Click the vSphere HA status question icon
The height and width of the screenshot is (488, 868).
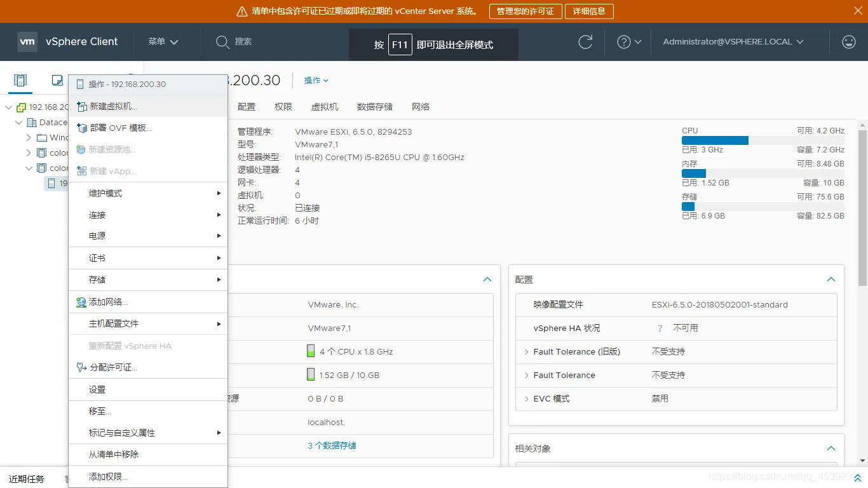click(660, 329)
